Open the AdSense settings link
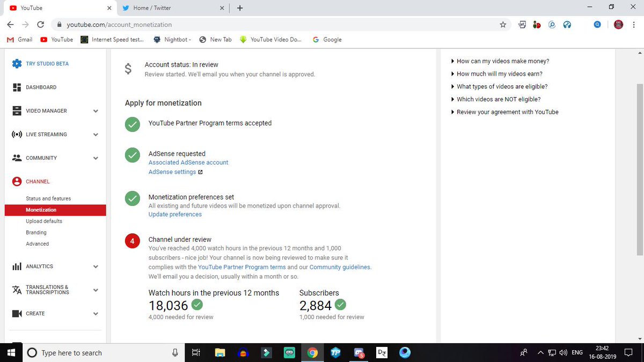Screen dimensions: 644x362 [x=172, y=172]
